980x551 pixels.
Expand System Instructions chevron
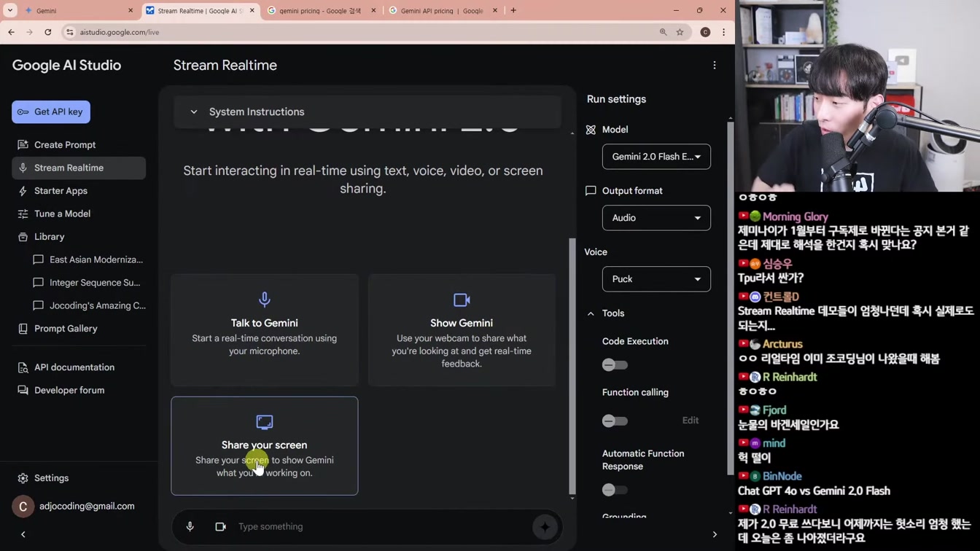point(194,112)
